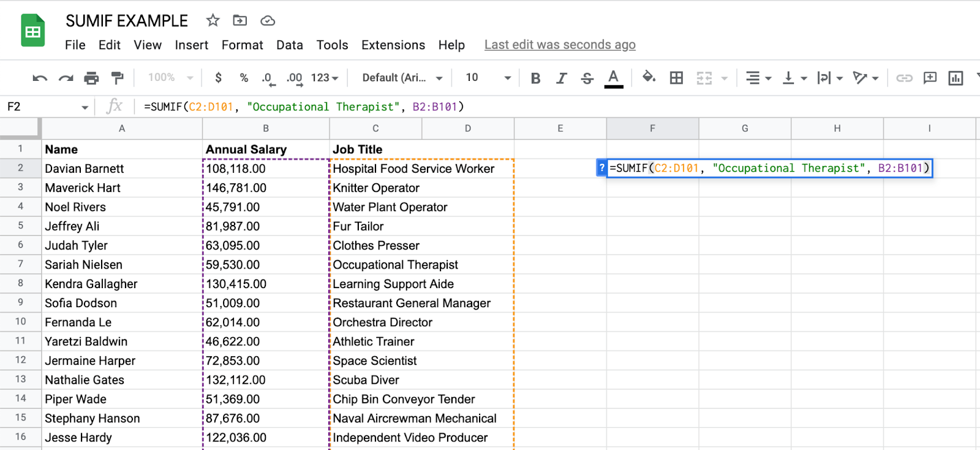
Task: Click into the formula bar text
Action: pos(304,107)
